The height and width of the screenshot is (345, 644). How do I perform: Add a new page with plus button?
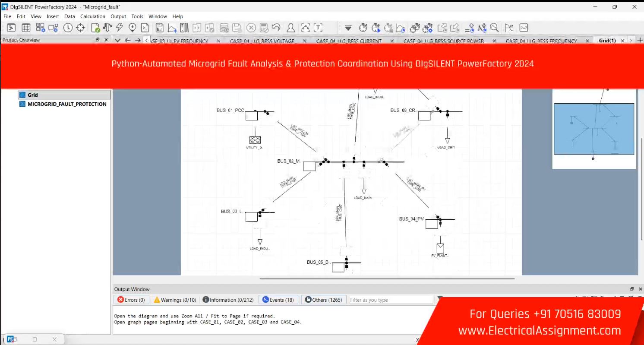[640, 40]
